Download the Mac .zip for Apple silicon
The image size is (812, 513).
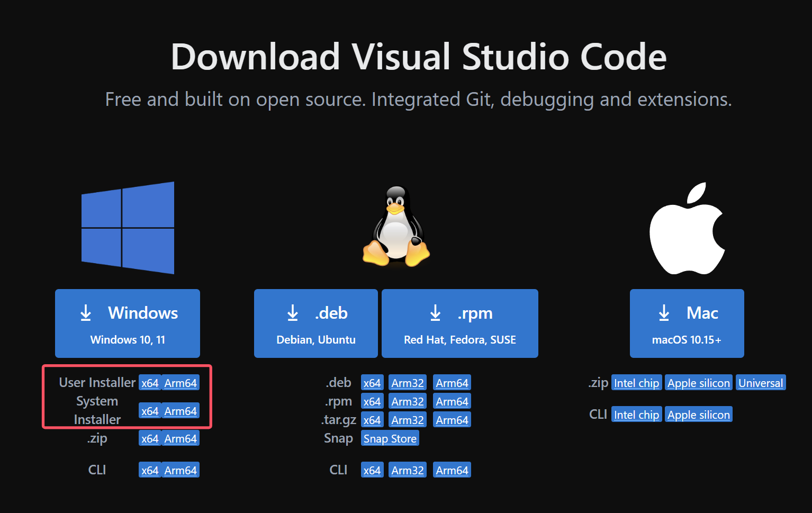pyautogui.click(x=699, y=383)
